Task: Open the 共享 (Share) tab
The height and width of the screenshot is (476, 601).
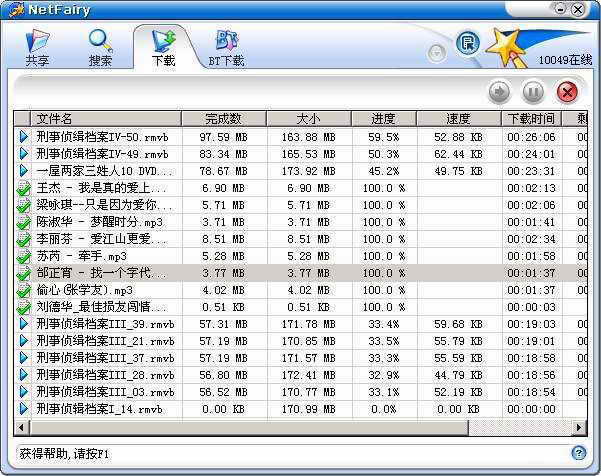Action: click(x=37, y=48)
